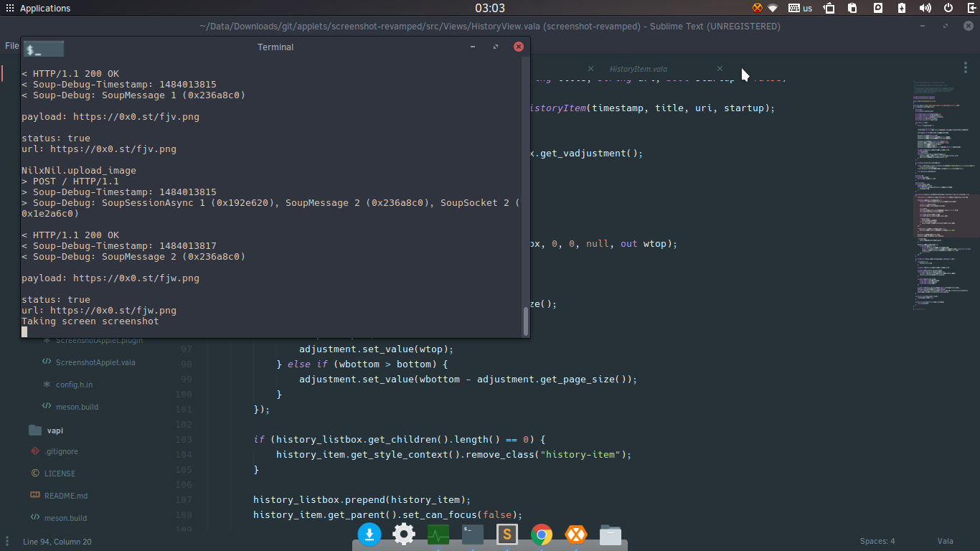Open the tab list dropdown in Sublime

pyautogui.click(x=965, y=67)
